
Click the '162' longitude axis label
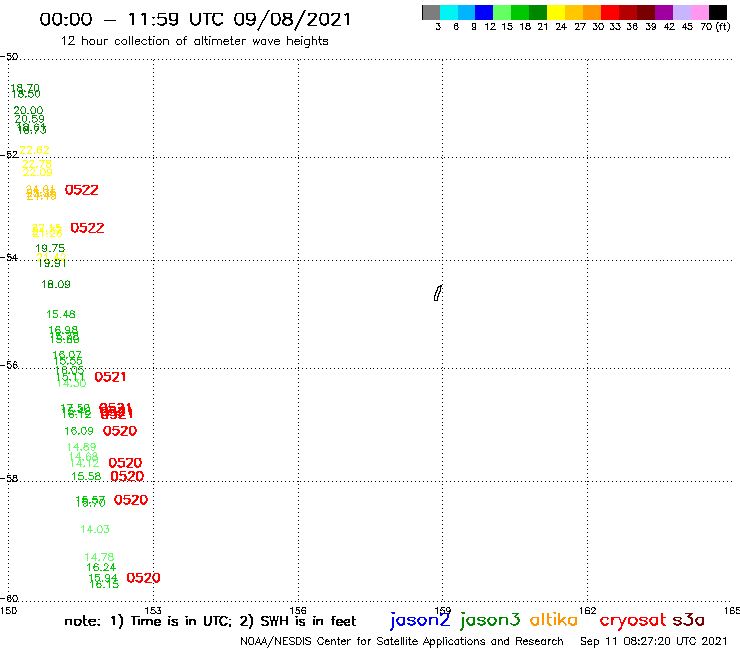coord(588,610)
